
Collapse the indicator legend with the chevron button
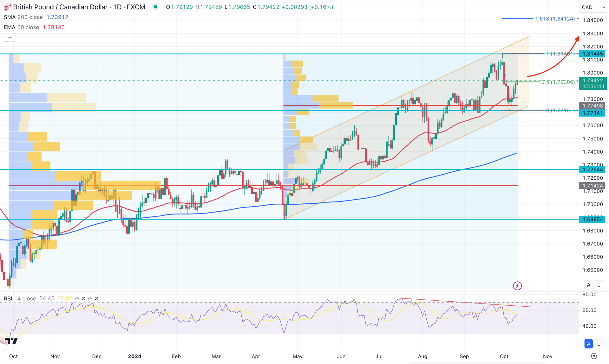pos(10,37)
